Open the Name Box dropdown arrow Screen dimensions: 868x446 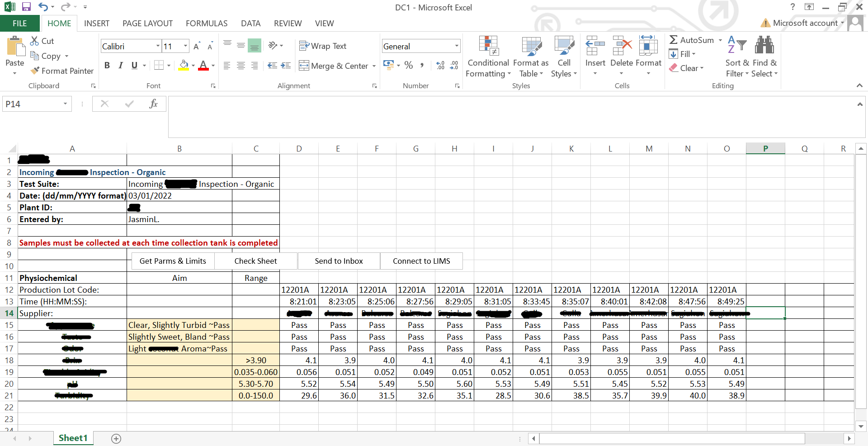click(x=65, y=104)
